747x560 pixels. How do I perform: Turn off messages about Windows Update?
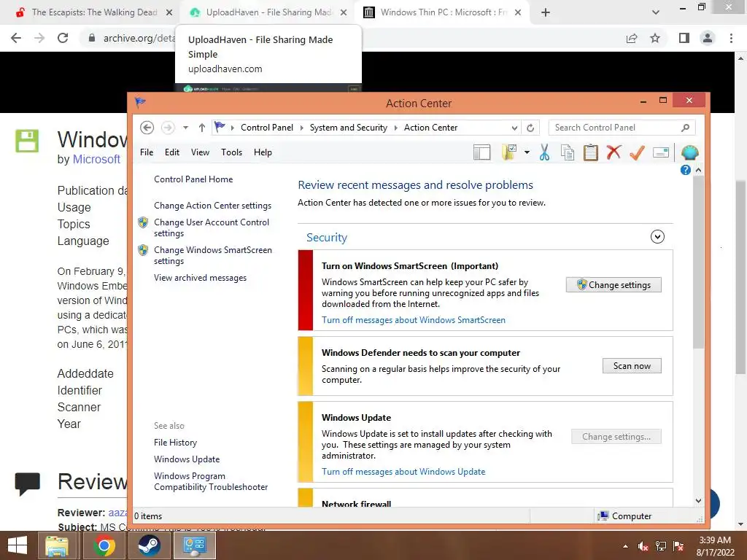pos(403,472)
